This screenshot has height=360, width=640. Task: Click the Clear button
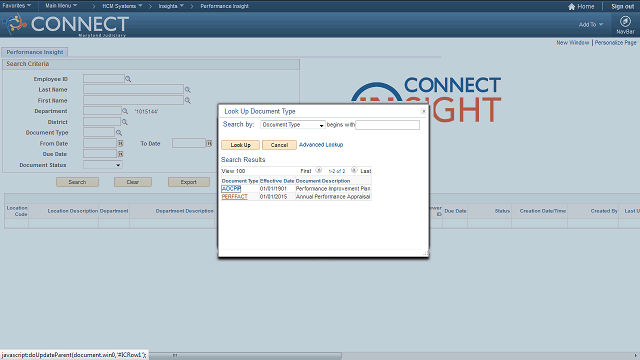pos(133,182)
